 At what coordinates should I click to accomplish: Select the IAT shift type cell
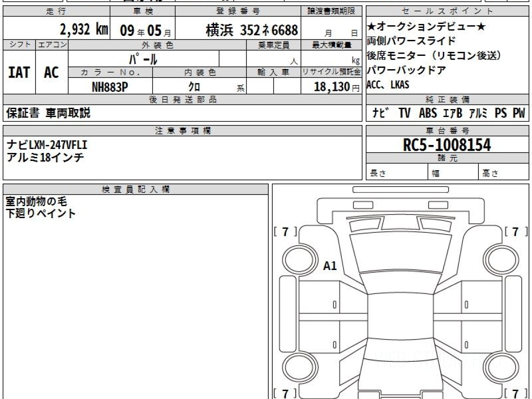[19, 73]
